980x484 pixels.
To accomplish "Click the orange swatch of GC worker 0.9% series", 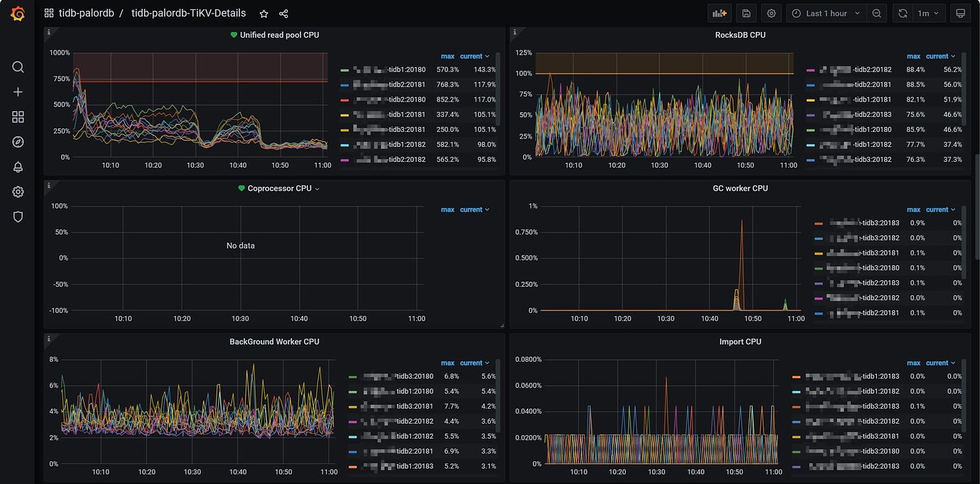I will click(x=818, y=224).
